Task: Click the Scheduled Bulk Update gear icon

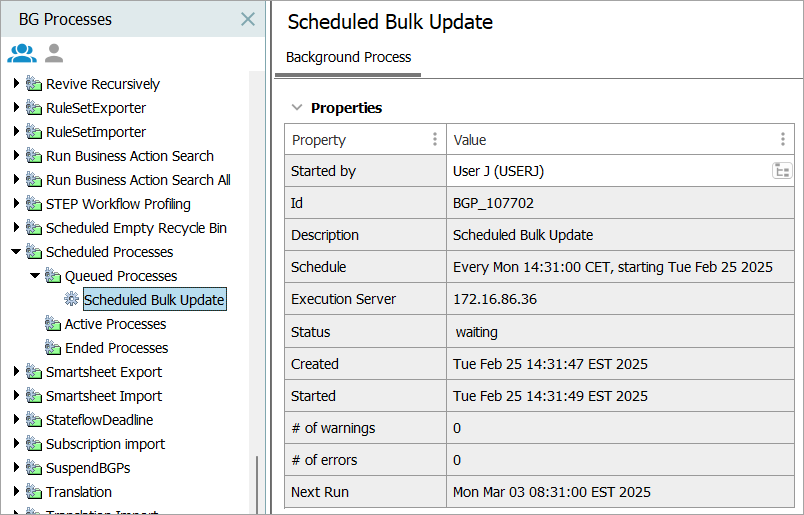Action: click(x=71, y=299)
